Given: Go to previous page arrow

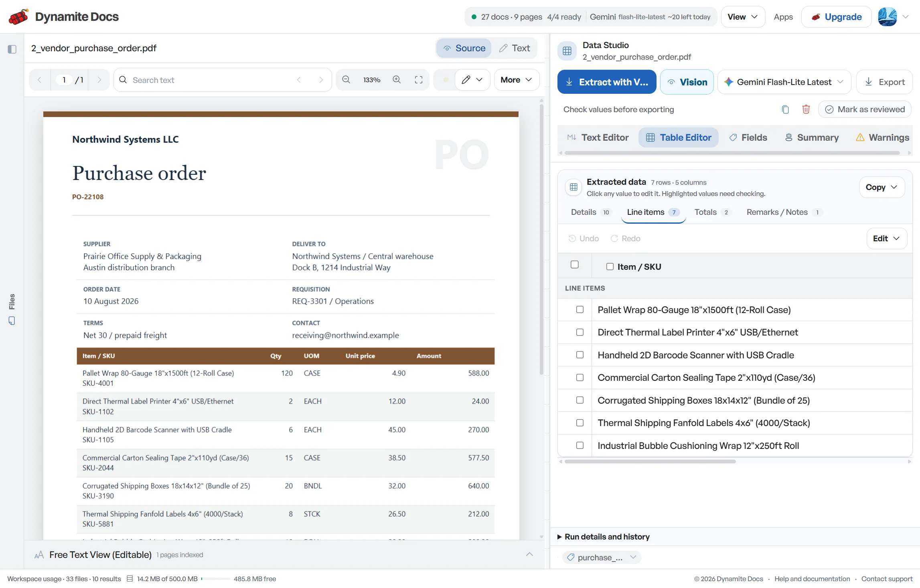Looking at the screenshot, I should pos(39,80).
